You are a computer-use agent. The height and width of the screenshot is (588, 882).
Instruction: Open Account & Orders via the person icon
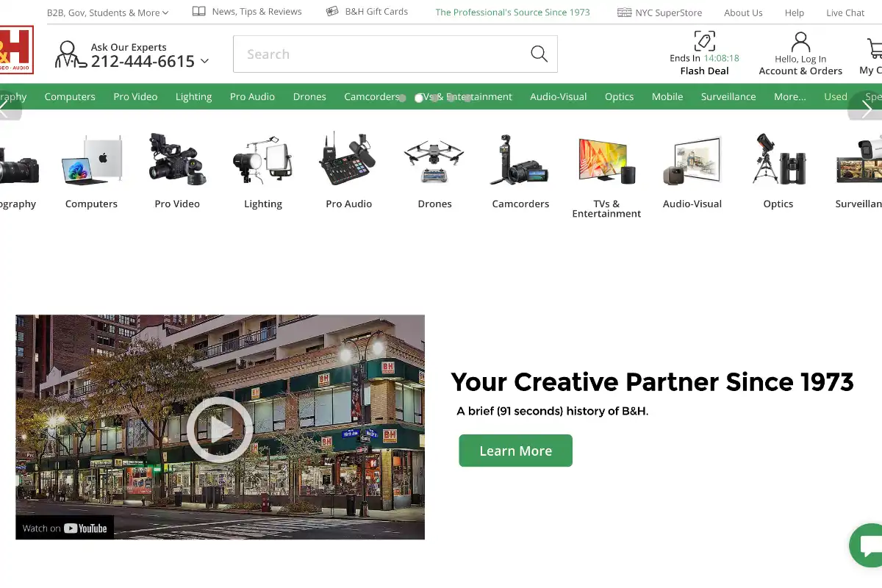pyautogui.click(x=800, y=41)
